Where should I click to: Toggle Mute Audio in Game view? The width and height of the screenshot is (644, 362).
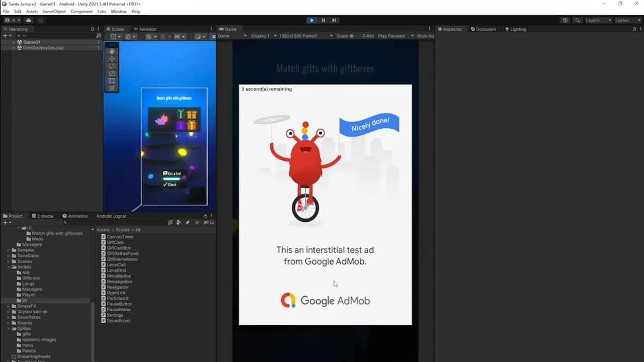point(425,36)
